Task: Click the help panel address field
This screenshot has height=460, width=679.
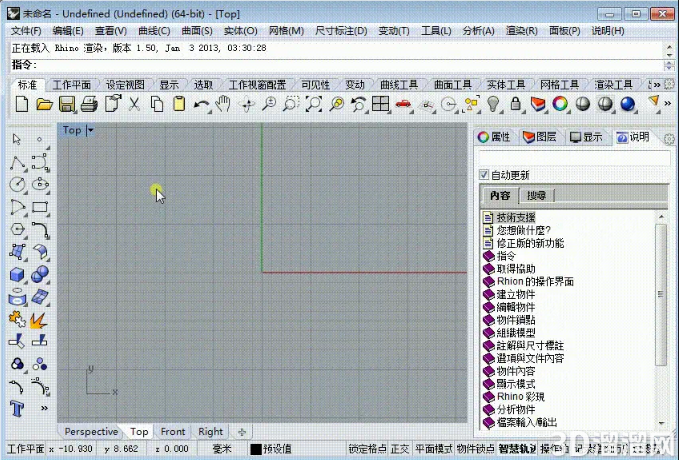Action: pyautogui.click(x=574, y=157)
